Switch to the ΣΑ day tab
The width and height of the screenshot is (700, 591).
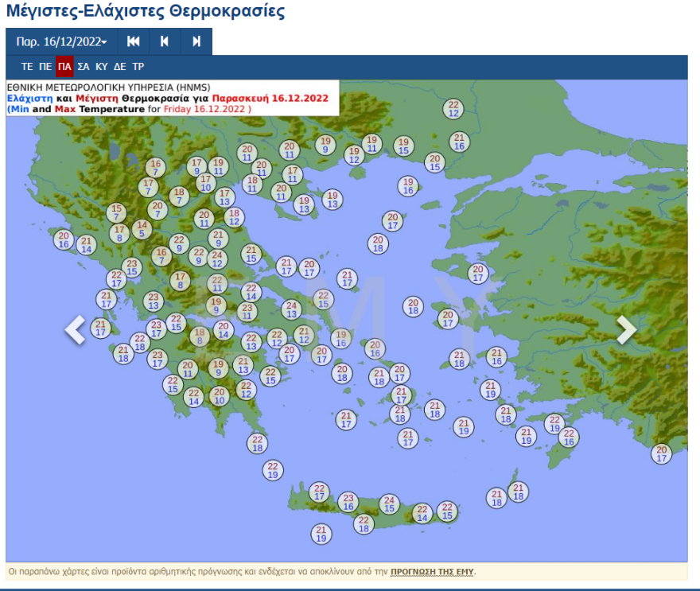tap(84, 67)
